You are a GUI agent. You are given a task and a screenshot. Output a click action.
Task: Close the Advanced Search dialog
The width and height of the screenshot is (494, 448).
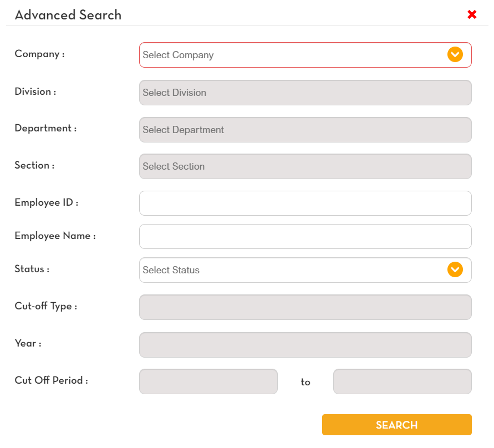click(472, 14)
